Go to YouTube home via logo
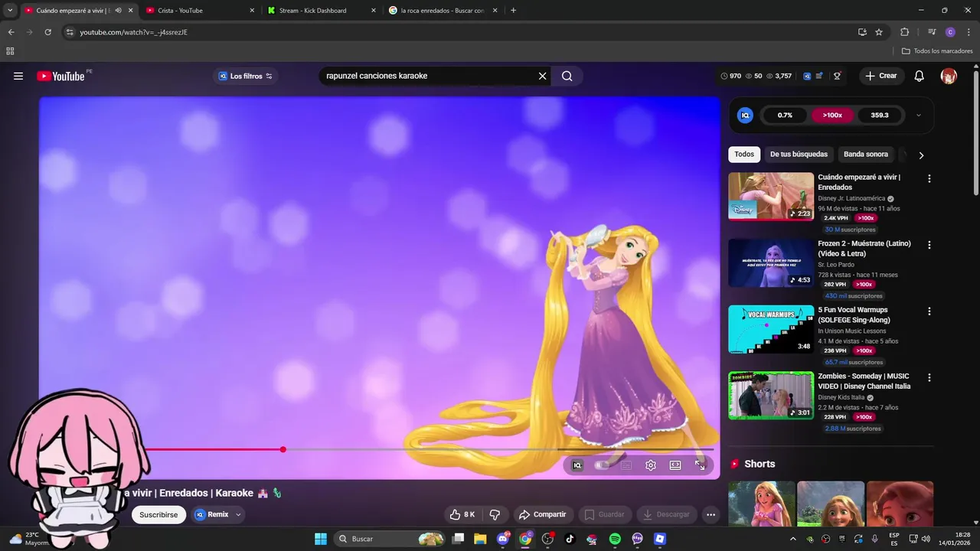 [x=60, y=76]
